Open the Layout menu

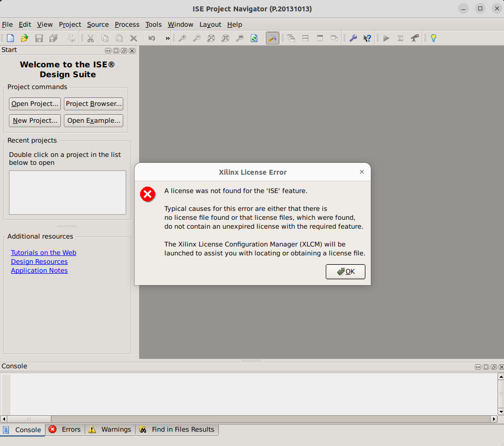click(x=210, y=24)
